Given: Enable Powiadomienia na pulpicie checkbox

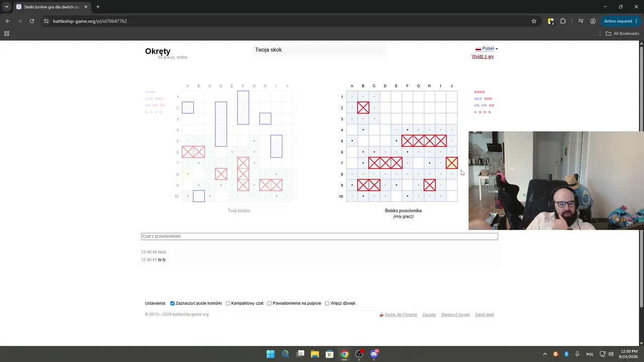Looking at the screenshot, I should 270,303.
